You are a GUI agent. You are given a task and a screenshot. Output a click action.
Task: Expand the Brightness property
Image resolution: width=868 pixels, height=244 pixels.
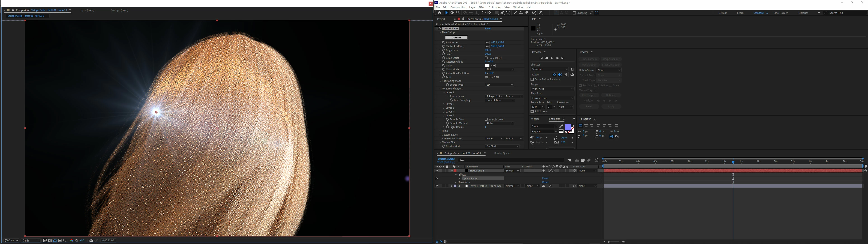tap(440, 50)
